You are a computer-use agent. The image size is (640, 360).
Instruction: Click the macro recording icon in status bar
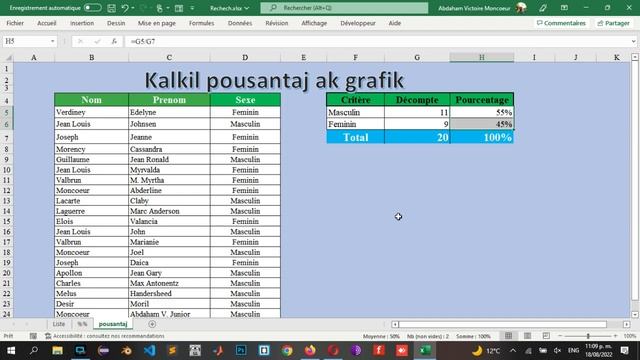tap(33, 336)
